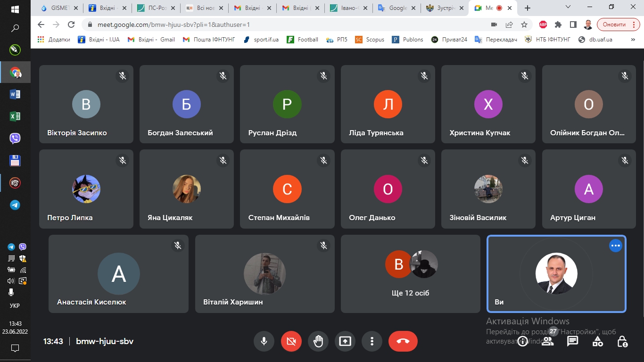Open the Scopus bookmark
Image resolution: width=644 pixels, height=362 pixels.
(x=370, y=40)
